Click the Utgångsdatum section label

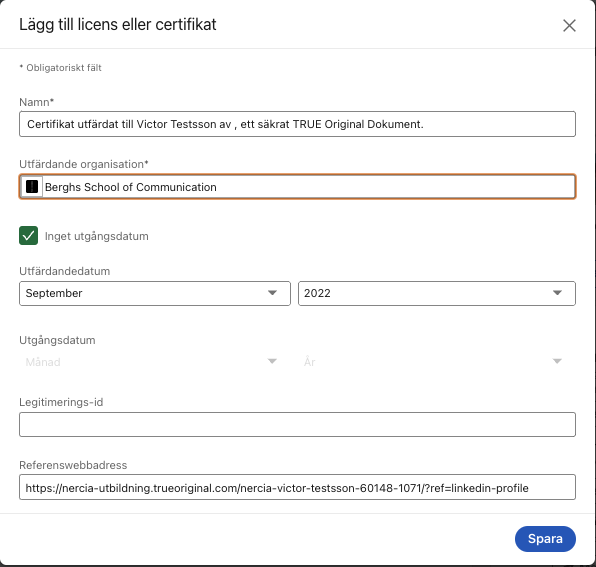pyautogui.click(x=57, y=340)
